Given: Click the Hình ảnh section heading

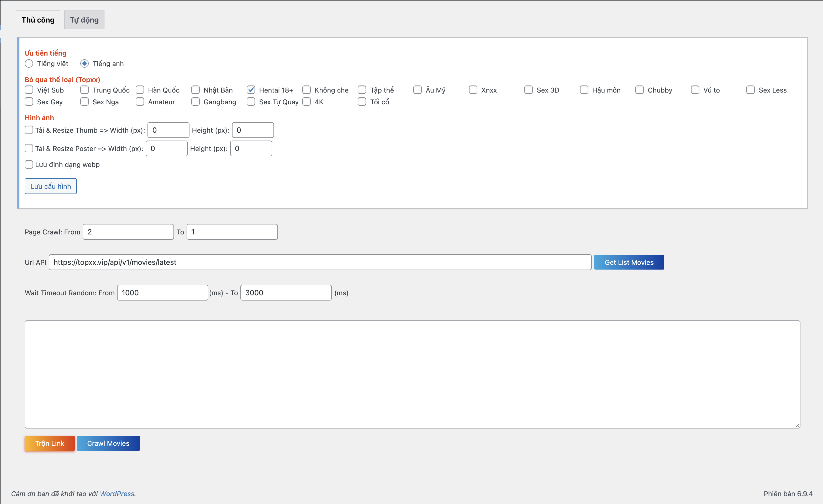Looking at the screenshot, I should (x=39, y=117).
